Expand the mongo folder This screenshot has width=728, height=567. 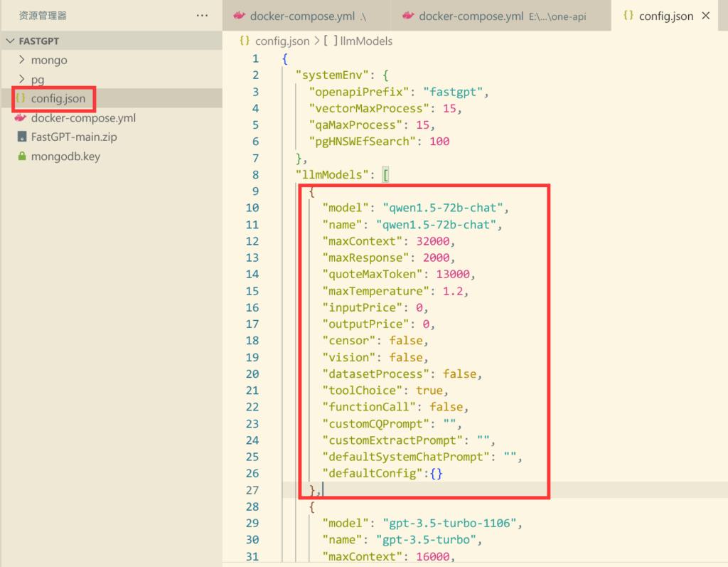click(21, 60)
